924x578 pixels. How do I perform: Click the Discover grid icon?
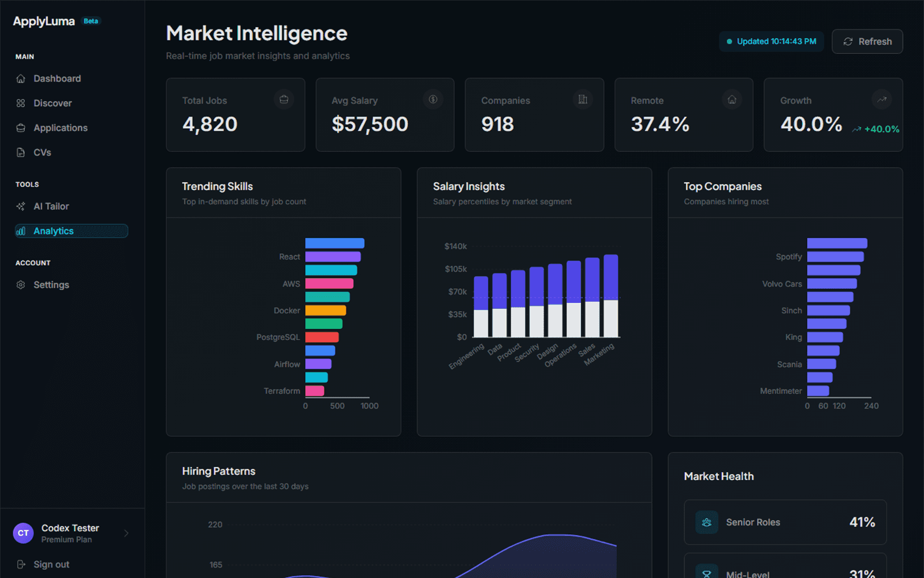(x=21, y=103)
